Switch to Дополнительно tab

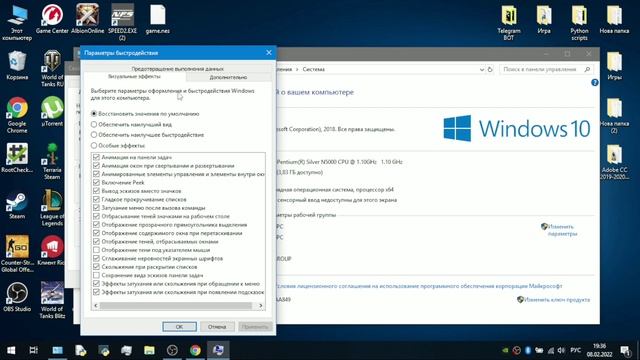pos(228,77)
